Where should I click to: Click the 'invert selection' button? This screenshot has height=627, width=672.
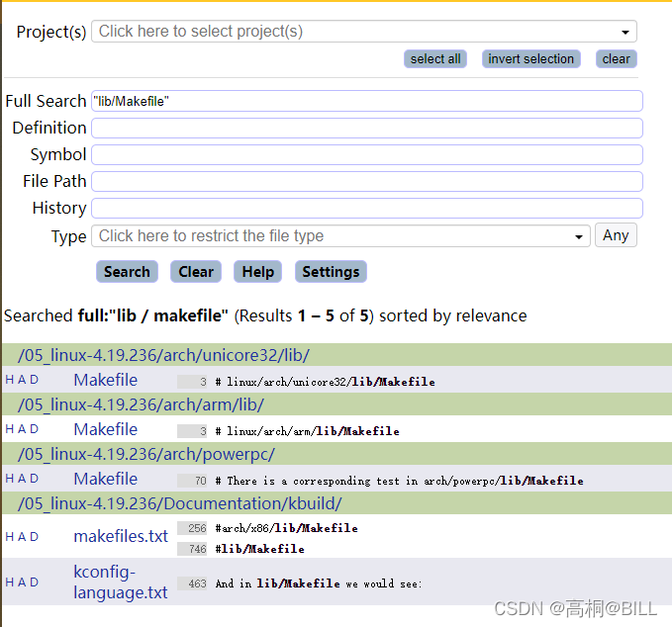pos(531,58)
